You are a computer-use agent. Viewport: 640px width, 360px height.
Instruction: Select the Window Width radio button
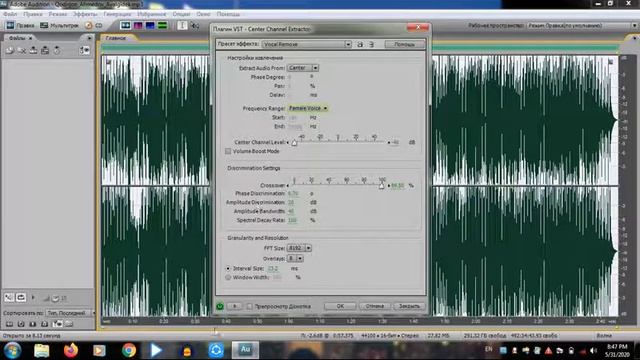coord(228,278)
